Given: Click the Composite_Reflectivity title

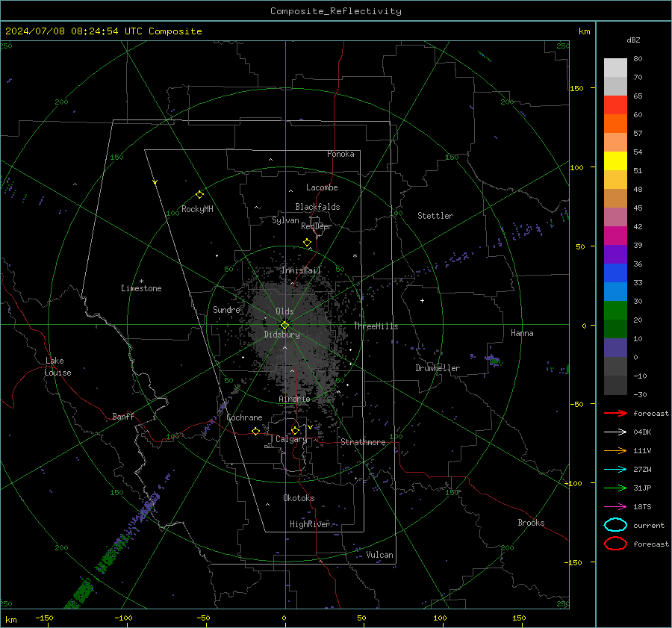Looking at the screenshot, I should pos(336,11).
